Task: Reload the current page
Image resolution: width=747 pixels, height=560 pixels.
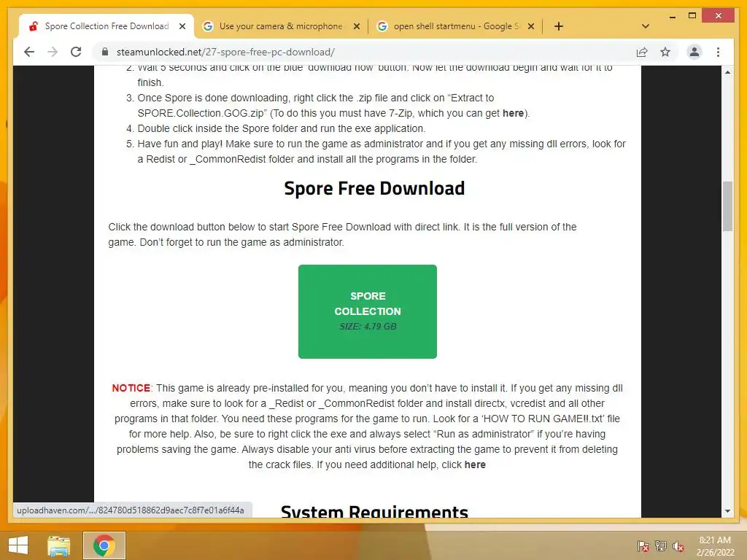Action: point(76,52)
